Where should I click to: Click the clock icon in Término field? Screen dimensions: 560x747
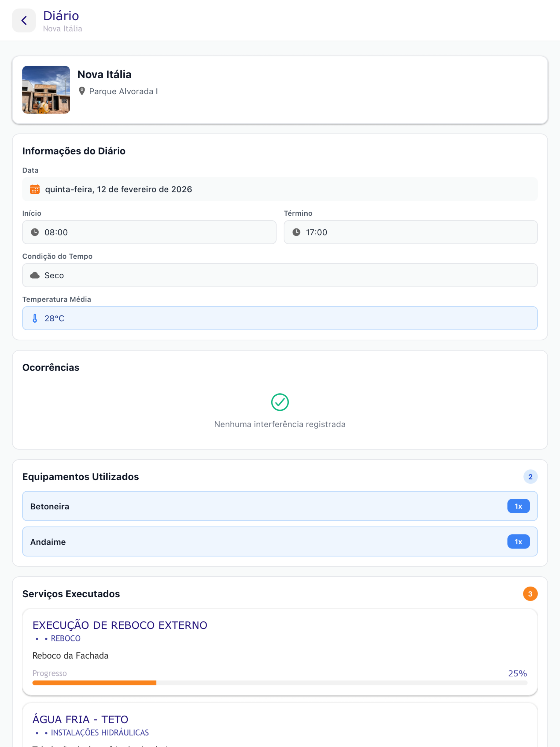pos(296,232)
